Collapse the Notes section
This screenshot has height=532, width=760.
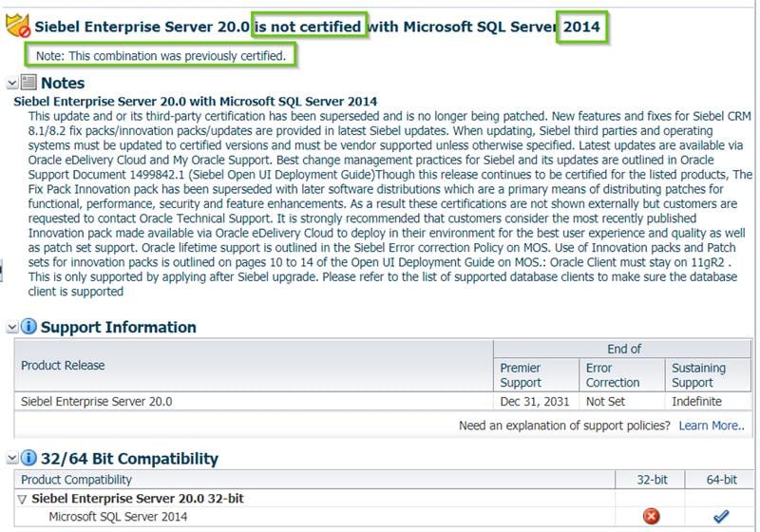tap(12, 84)
